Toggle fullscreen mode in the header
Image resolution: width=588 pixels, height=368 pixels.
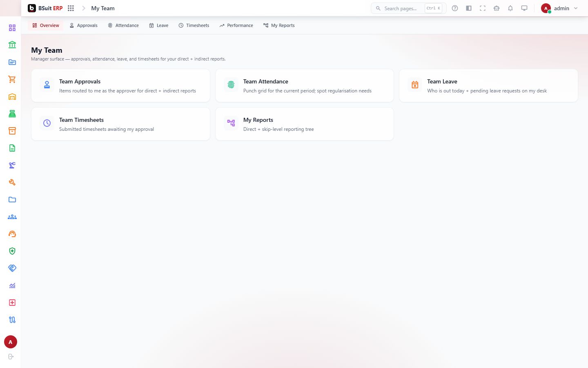click(x=483, y=8)
